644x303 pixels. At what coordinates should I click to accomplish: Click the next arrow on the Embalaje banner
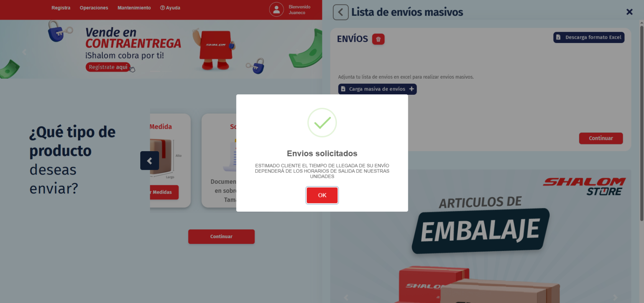615,298
